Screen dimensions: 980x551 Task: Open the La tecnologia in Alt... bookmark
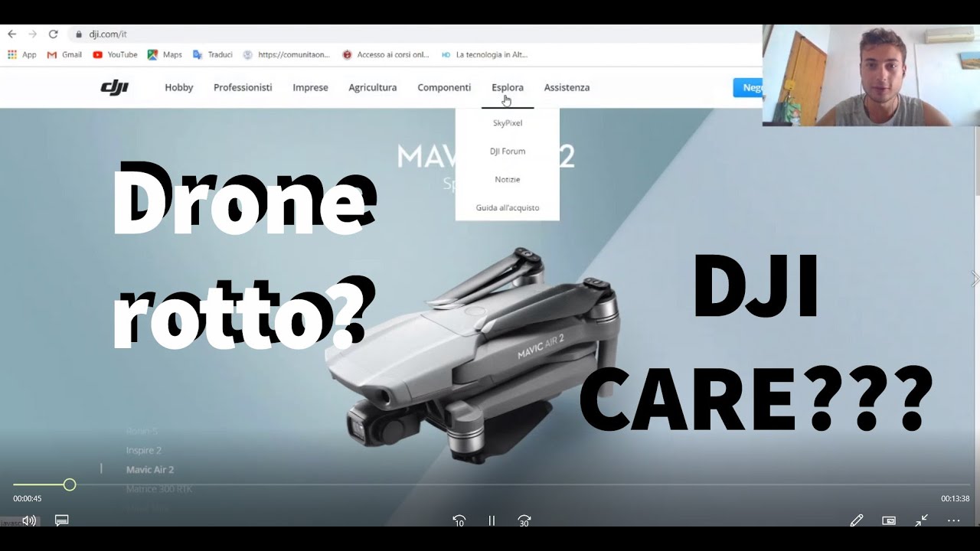484,55
